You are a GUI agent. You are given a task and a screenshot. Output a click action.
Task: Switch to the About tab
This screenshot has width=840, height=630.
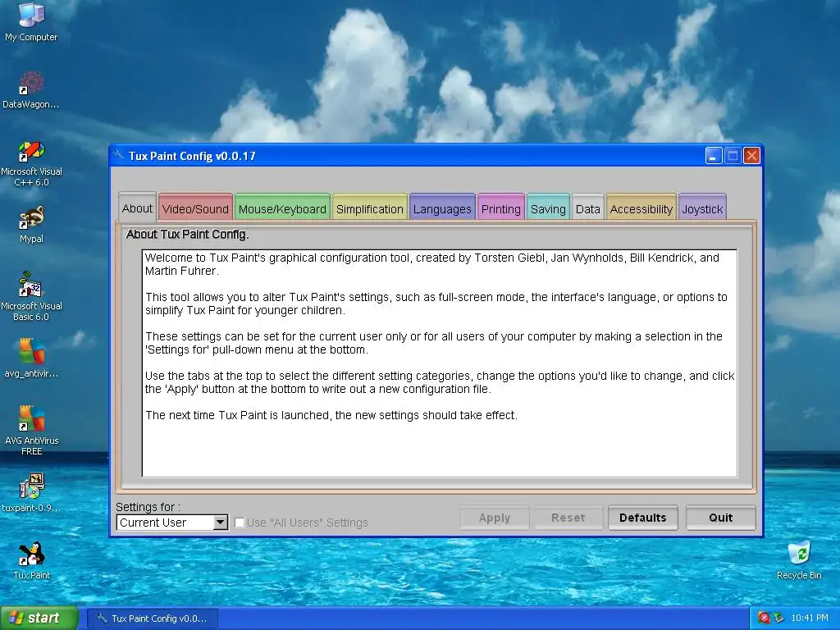(x=137, y=208)
